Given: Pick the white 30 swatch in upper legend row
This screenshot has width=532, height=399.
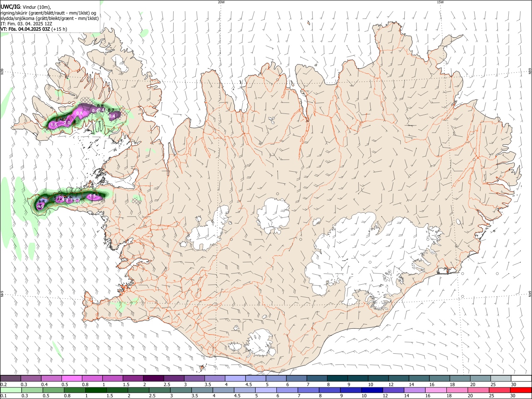Looking at the screenshot, I should click(x=521, y=379).
